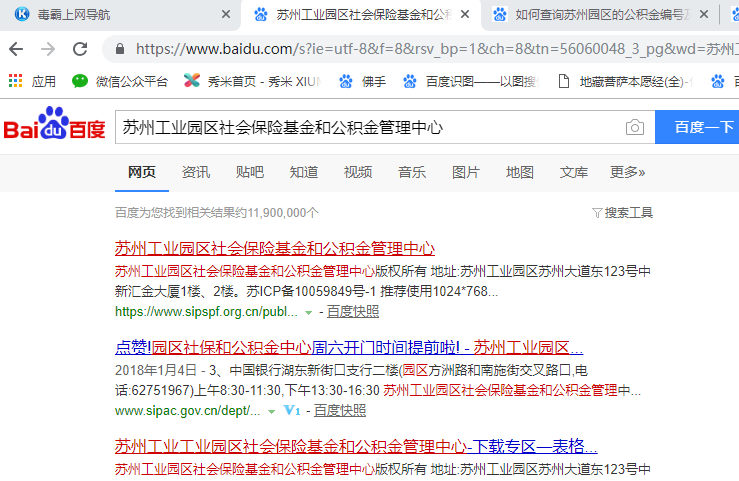Select the 音乐 search category
Screen dimensions: 739x481
(412, 172)
